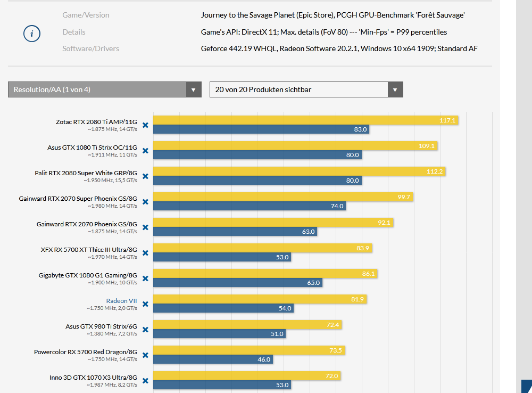532x393 pixels.
Task: Select Inno 3D GTX 1070 X3 Ultra/8G label
Action: [93, 378]
